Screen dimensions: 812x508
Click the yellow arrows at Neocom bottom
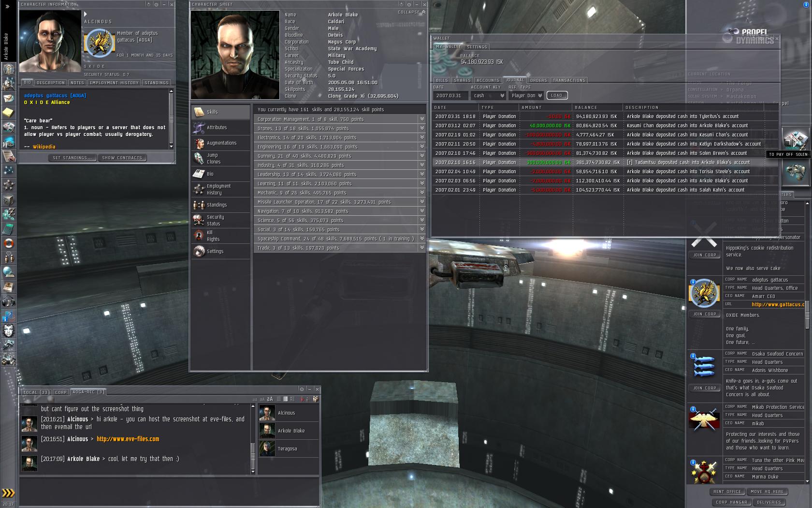9,493
